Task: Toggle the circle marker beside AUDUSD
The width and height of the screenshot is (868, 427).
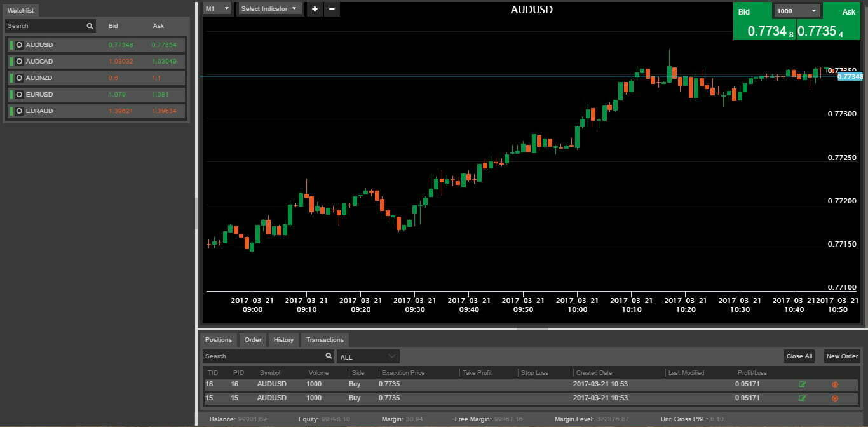Action: tap(19, 45)
